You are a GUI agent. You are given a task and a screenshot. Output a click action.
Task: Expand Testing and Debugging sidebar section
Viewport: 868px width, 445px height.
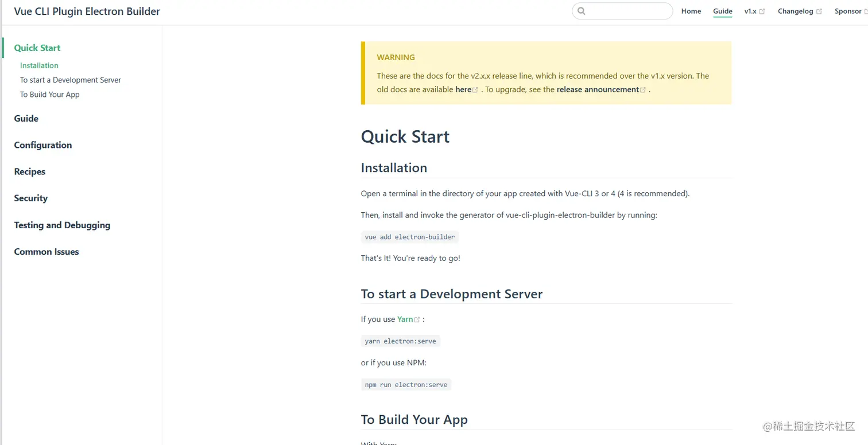pyautogui.click(x=62, y=225)
